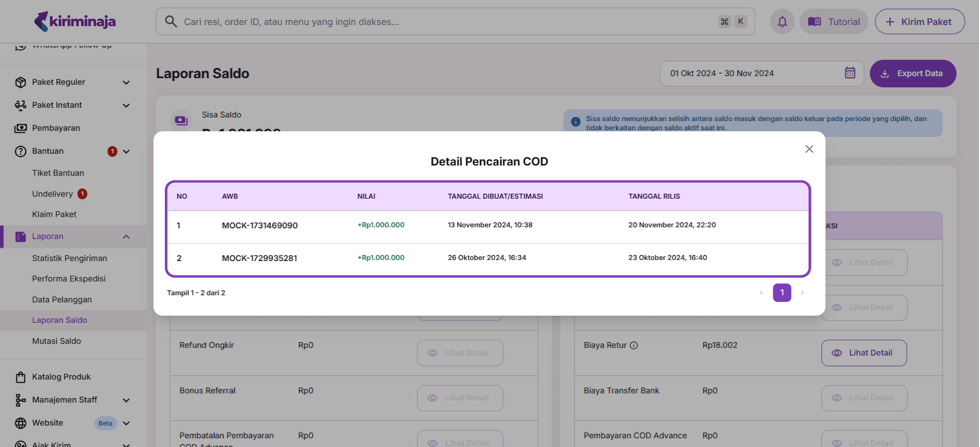Click the notification bell icon
This screenshot has height=447, width=980.
click(782, 22)
